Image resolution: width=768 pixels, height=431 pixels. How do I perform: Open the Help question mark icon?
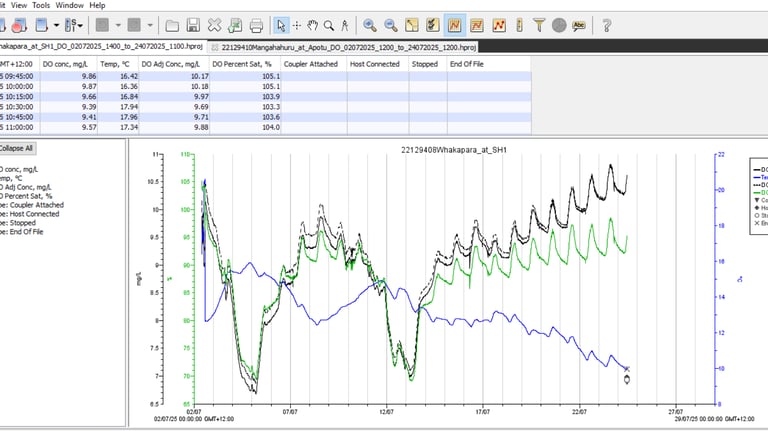[x=607, y=25]
